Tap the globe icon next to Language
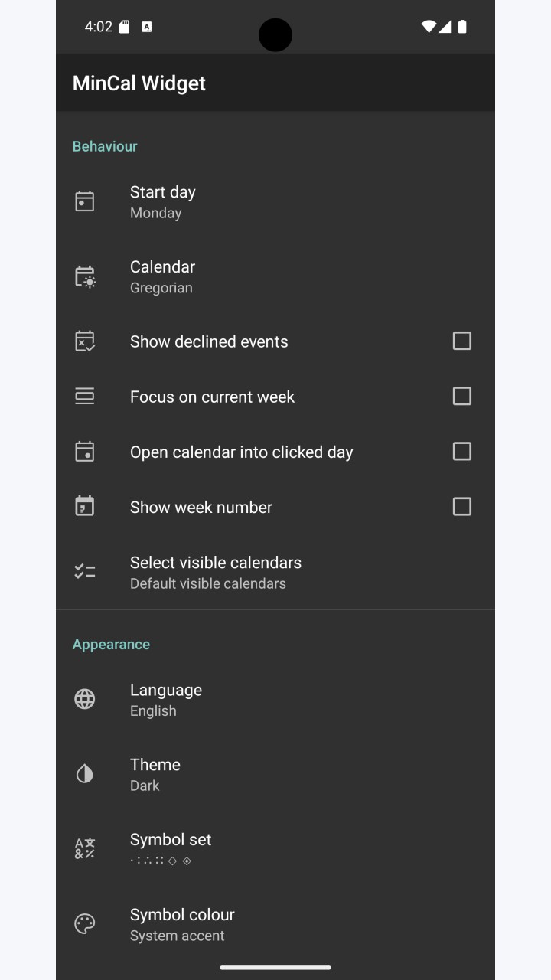This screenshot has height=980, width=551. 85,699
